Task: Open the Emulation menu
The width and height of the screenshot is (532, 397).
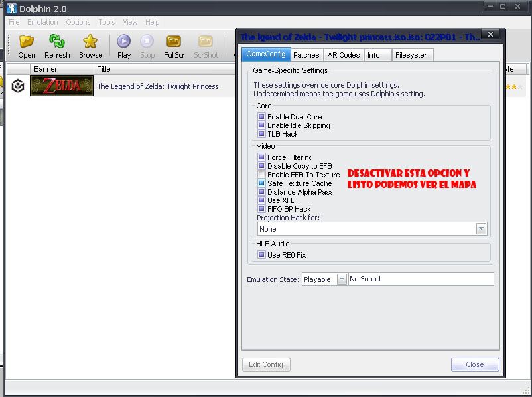Action: pyautogui.click(x=42, y=22)
